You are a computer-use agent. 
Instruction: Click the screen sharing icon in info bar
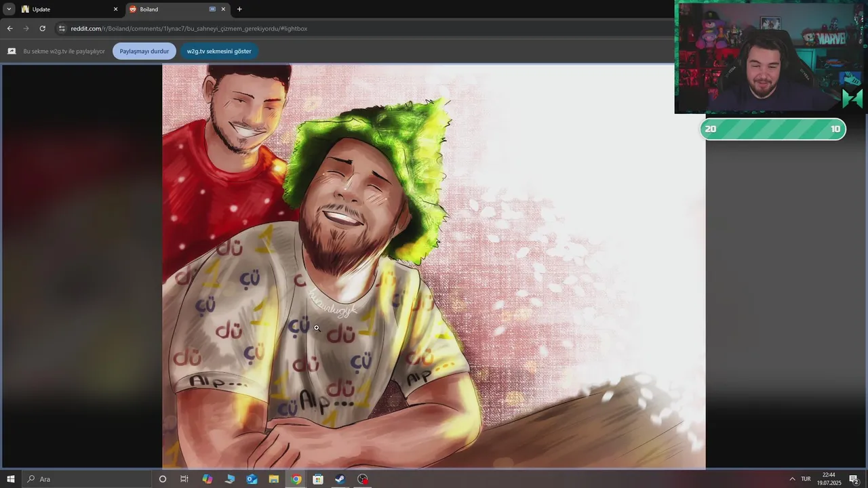12,52
